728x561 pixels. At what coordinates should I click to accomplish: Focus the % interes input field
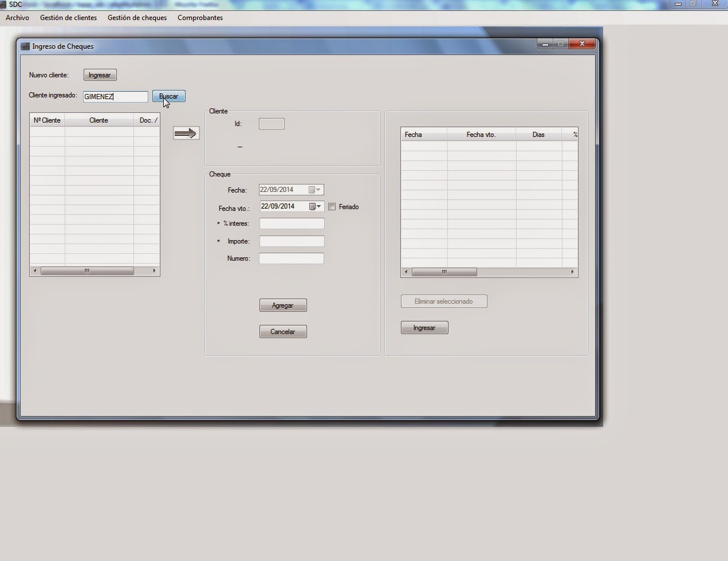[x=292, y=223]
